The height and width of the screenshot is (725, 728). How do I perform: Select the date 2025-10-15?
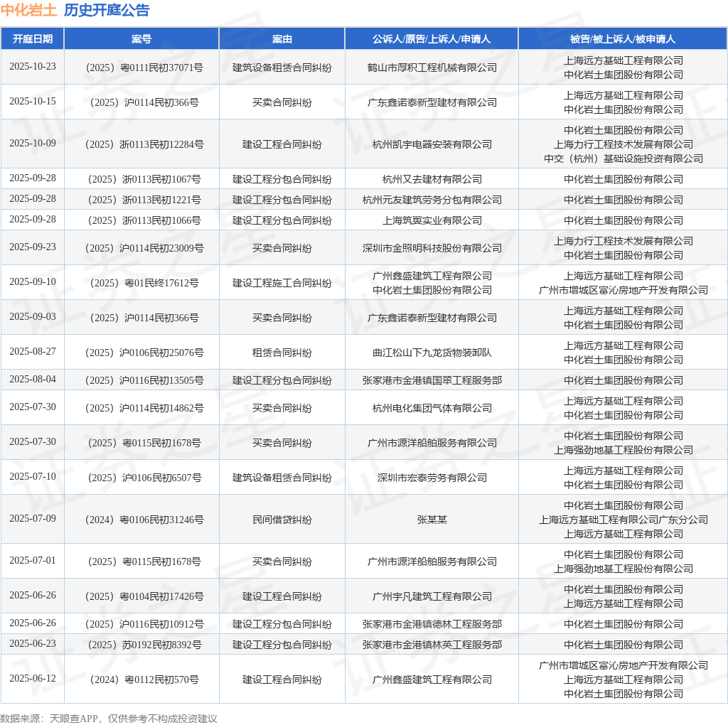[x=33, y=101]
